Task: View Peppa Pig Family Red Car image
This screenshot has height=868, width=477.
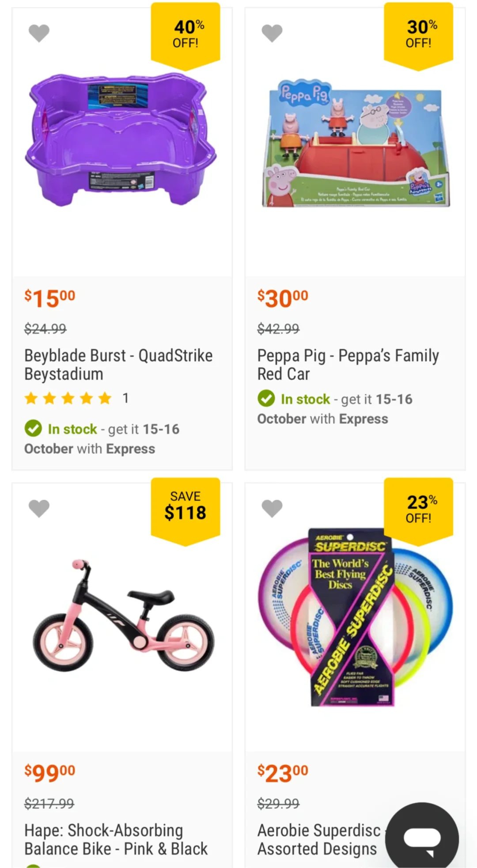Action: (x=355, y=144)
